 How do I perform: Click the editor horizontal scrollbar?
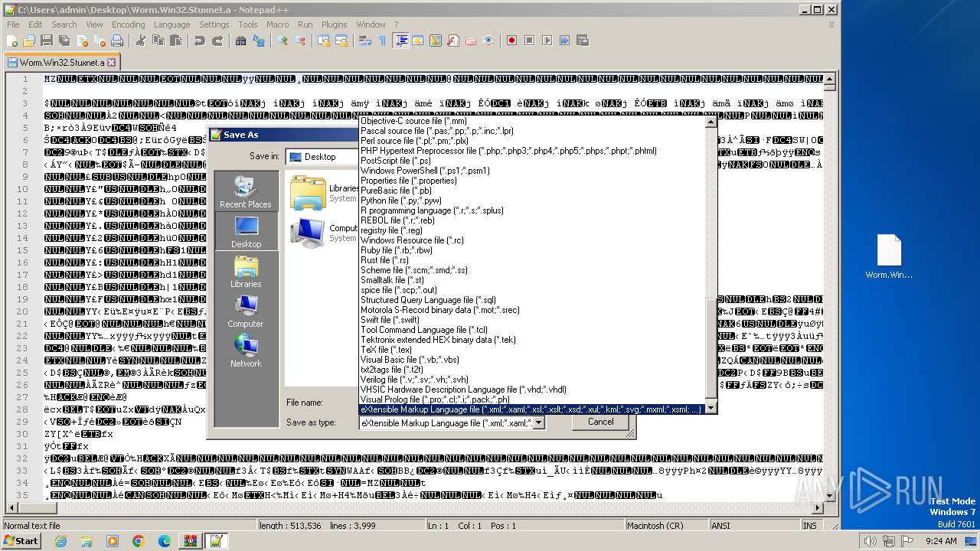(x=413, y=508)
